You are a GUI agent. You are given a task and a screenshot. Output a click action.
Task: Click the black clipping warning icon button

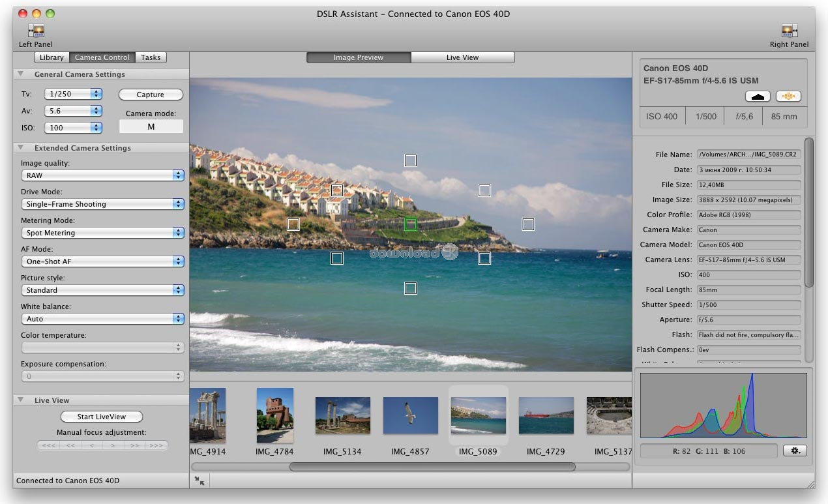click(758, 96)
